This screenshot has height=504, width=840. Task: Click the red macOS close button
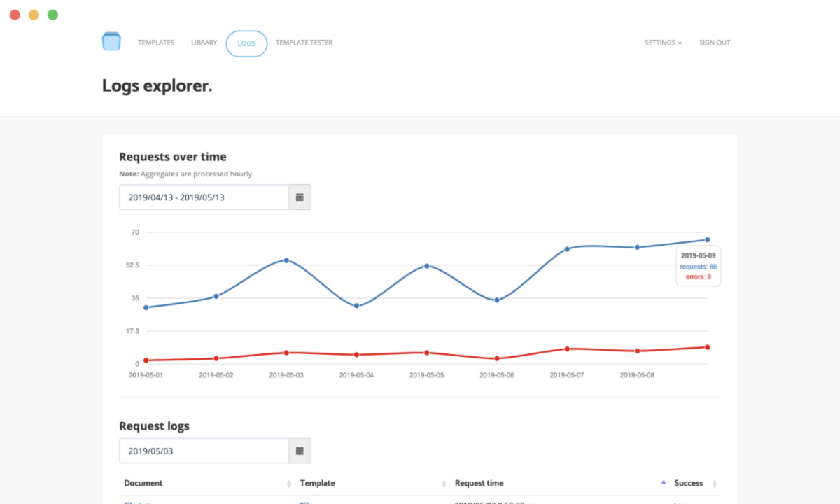[15, 15]
